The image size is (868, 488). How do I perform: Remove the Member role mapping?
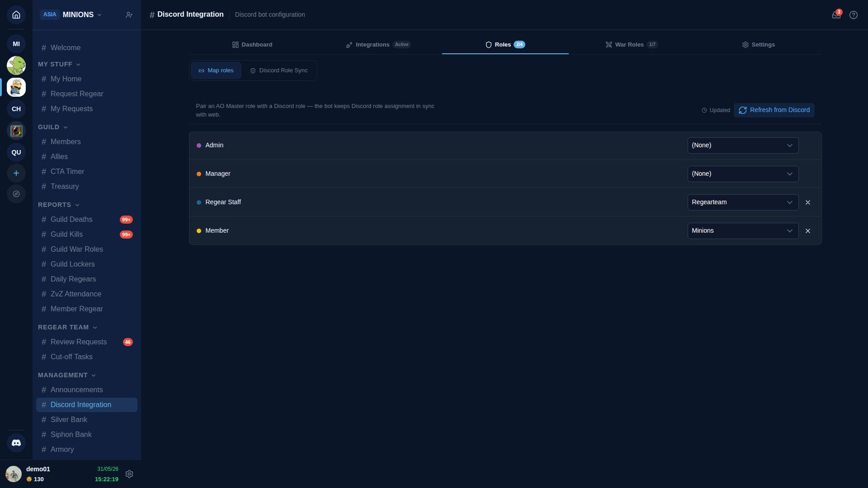pyautogui.click(x=808, y=231)
